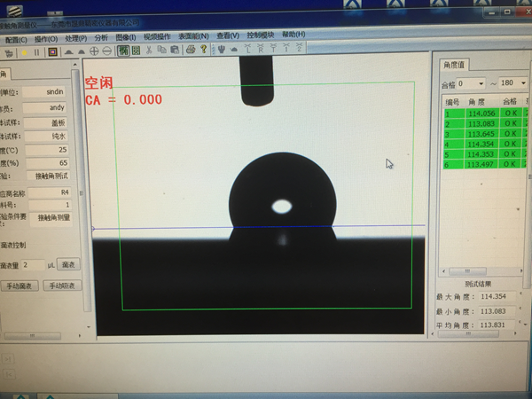Click the pause icon in the toolbar
Screen dimensions: 532x399
tap(37, 51)
